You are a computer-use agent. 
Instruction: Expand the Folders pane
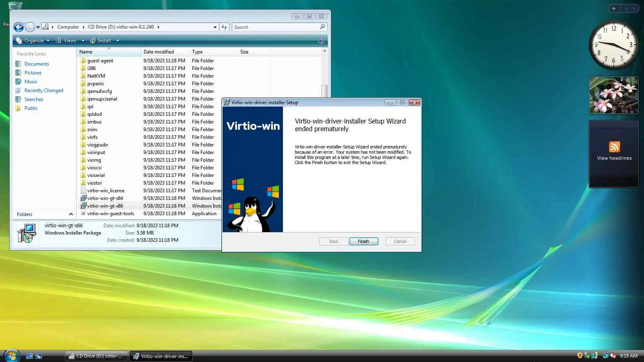71,214
